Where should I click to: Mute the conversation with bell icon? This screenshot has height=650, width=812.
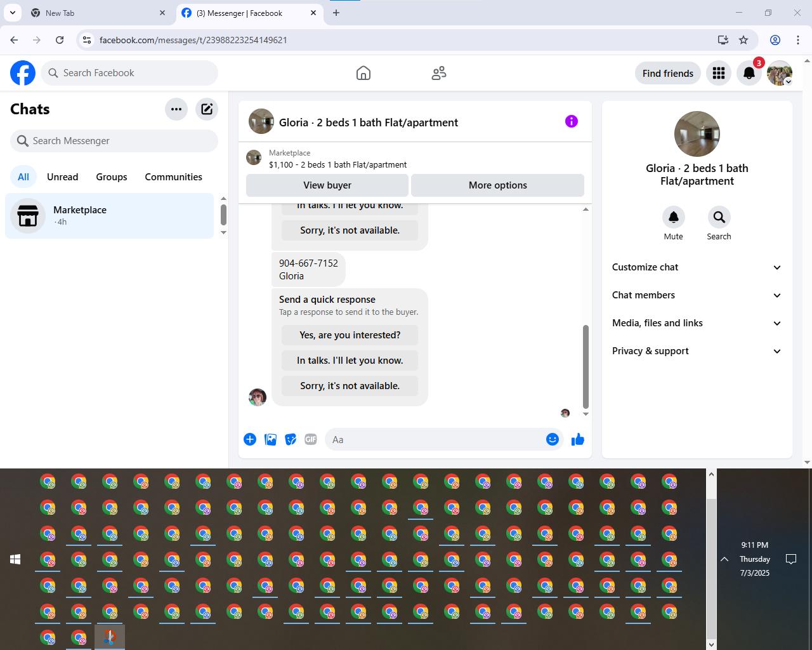coord(674,217)
